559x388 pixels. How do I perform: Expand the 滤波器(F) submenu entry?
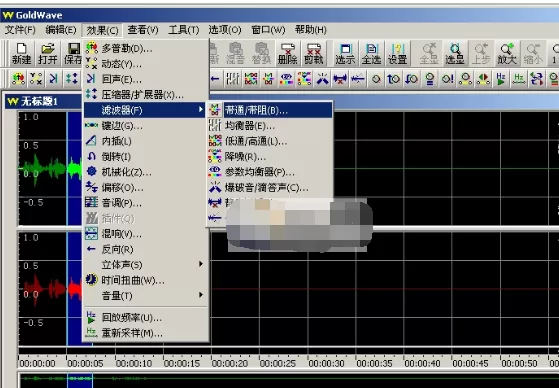coord(145,110)
